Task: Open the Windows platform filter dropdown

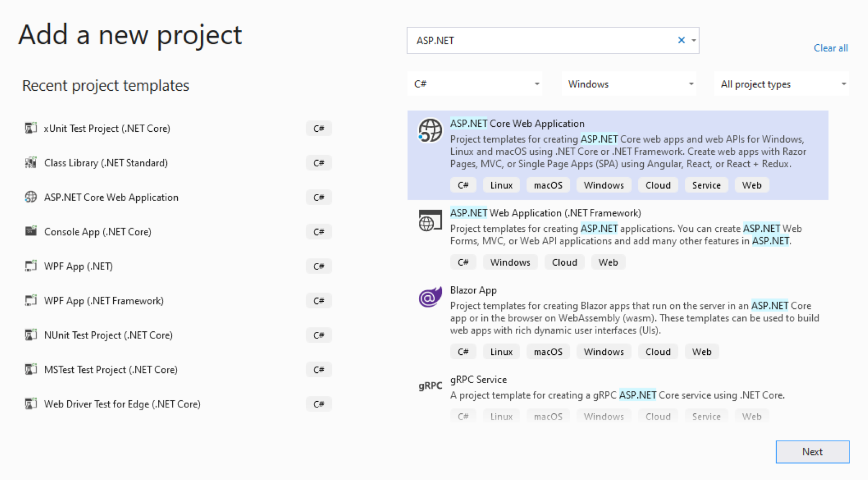Action: point(628,84)
